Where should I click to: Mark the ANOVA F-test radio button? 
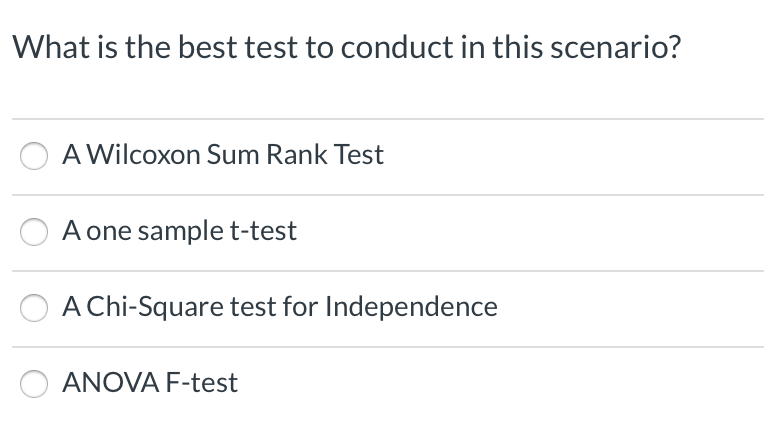[x=35, y=385]
